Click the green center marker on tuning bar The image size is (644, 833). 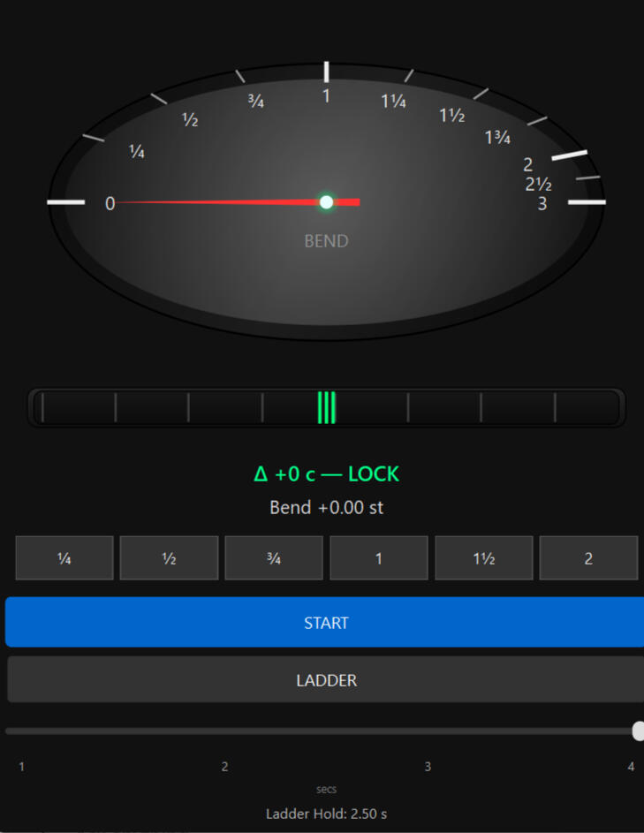(x=326, y=407)
